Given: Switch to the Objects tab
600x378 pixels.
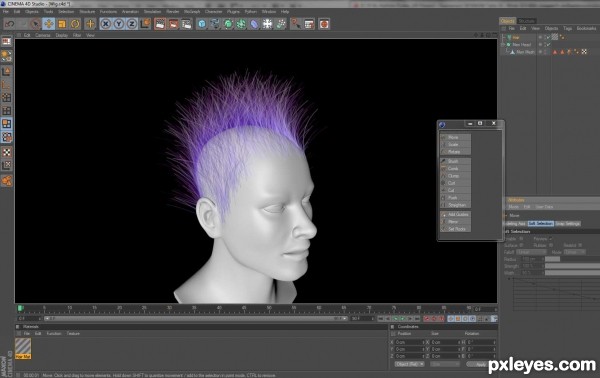Looking at the screenshot, I should tap(507, 21).
